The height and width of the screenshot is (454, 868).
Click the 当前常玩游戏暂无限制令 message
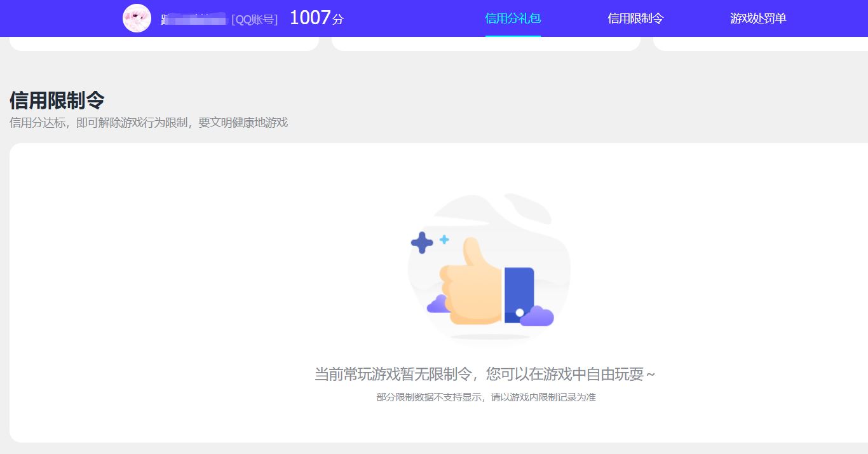485,375
